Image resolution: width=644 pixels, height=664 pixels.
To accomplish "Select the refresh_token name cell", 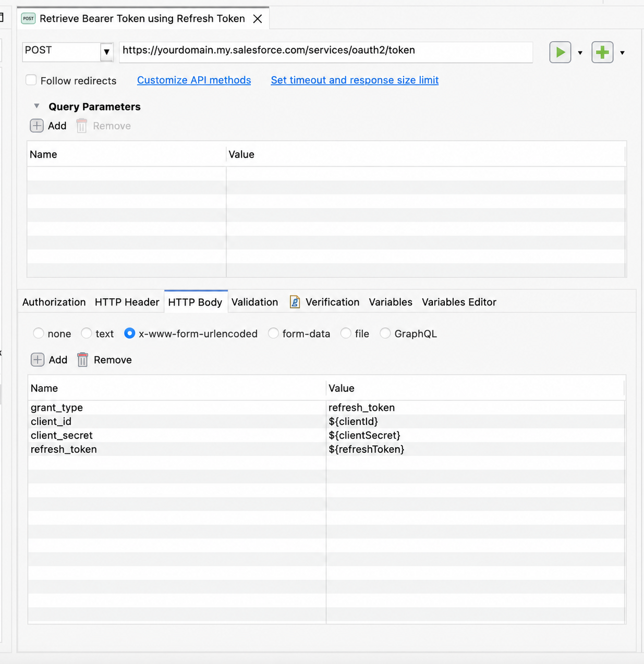I will pyautogui.click(x=177, y=449).
